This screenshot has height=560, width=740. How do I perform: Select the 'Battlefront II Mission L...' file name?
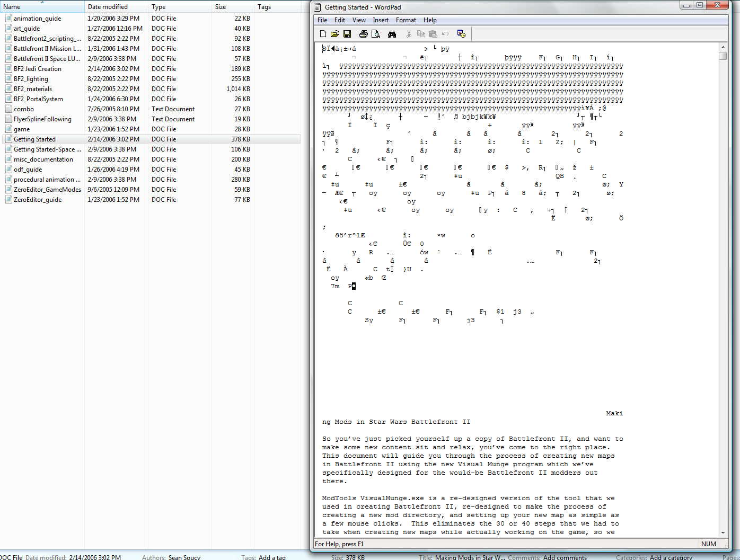point(47,48)
